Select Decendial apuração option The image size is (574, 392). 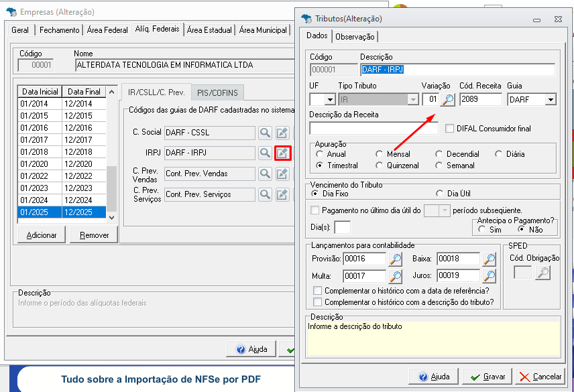coord(439,154)
